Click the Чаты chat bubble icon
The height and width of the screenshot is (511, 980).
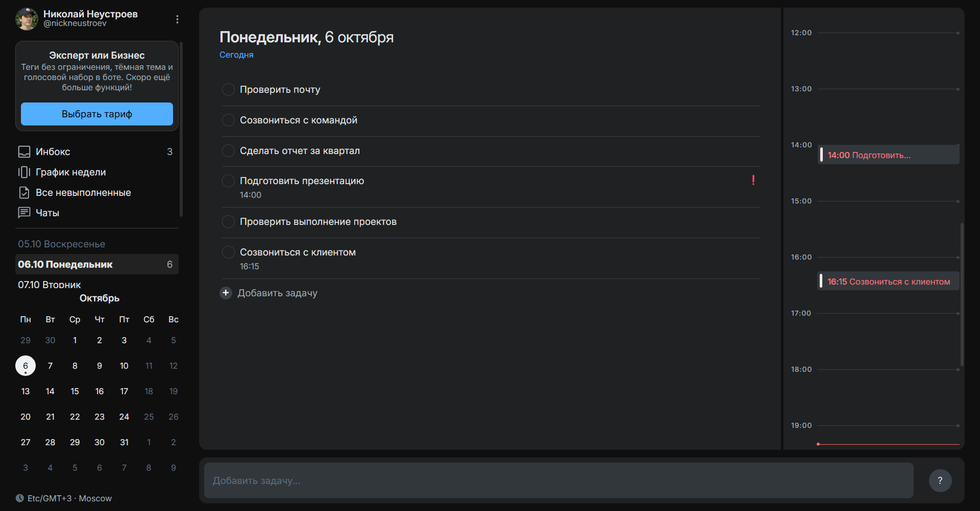[x=24, y=213]
